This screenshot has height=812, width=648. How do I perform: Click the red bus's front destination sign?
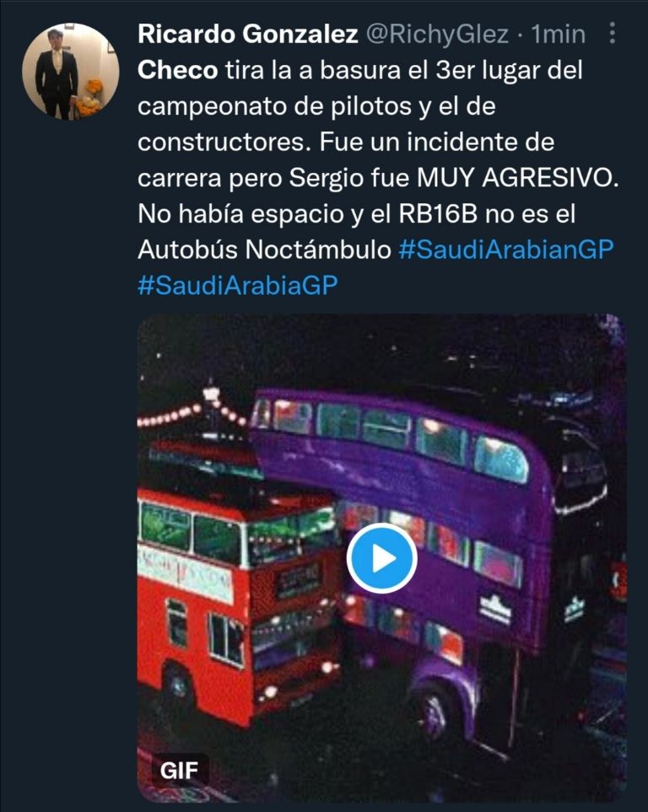tap(300, 578)
